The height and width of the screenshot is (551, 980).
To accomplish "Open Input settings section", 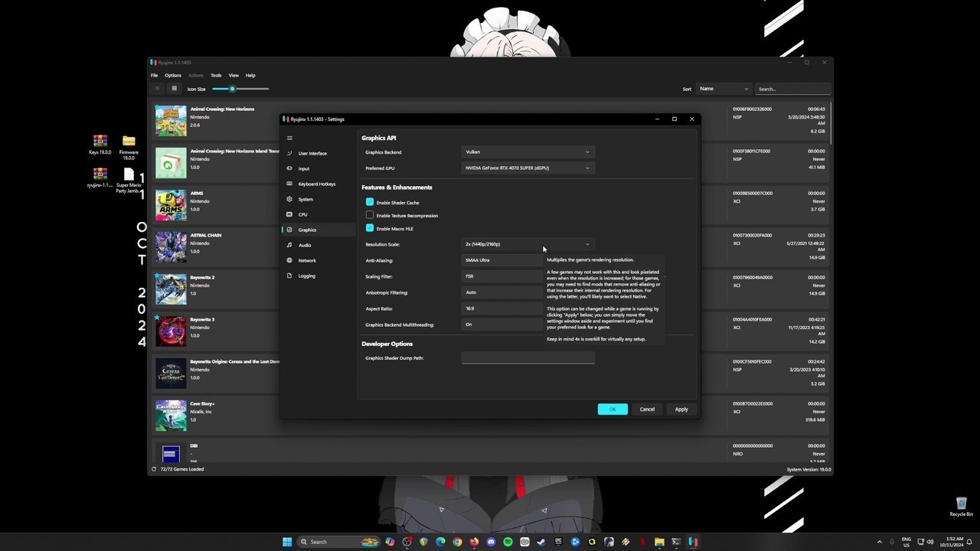I will click(x=318, y=168).
